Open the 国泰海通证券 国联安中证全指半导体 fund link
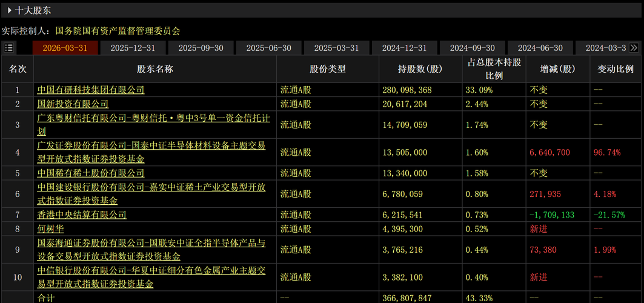The image size is (644, 303). 151,250
